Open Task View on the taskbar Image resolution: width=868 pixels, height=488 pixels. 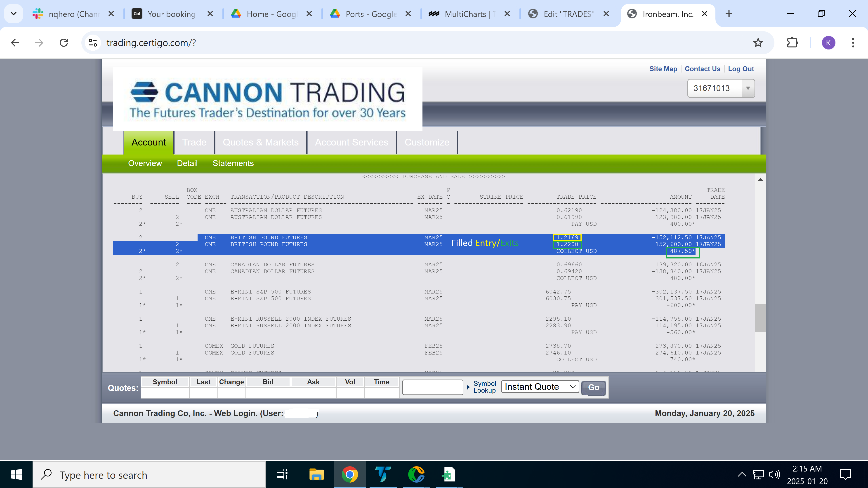tap(282, 475)
